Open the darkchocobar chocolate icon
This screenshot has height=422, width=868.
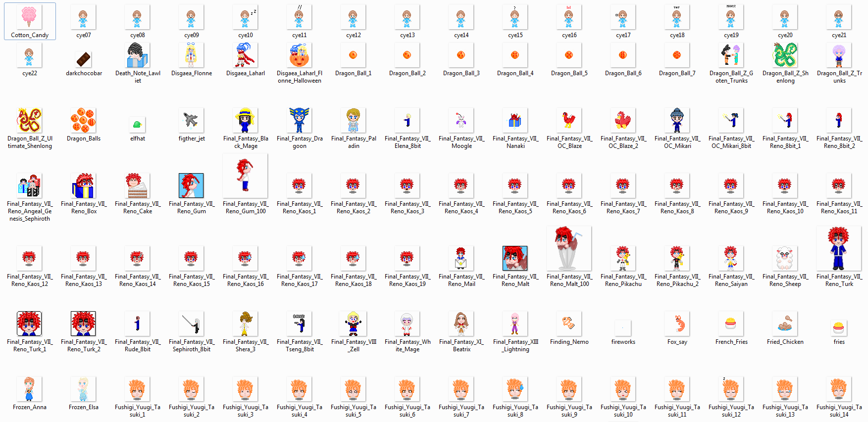[84, 59]
